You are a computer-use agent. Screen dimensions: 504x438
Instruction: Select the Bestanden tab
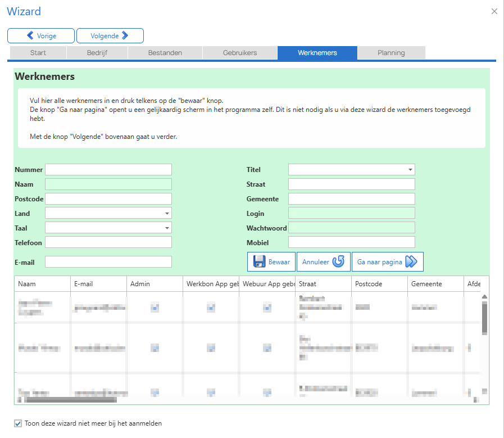point(165,53)
